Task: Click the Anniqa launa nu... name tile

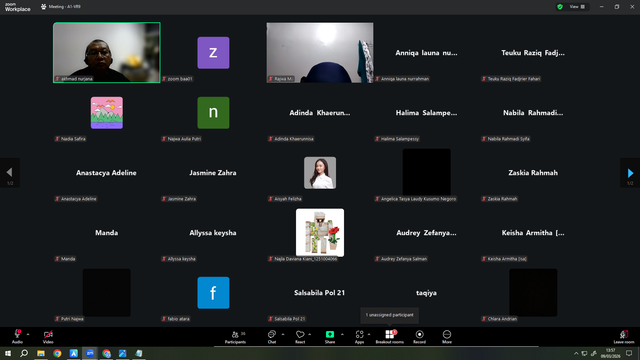Action: 426,53
